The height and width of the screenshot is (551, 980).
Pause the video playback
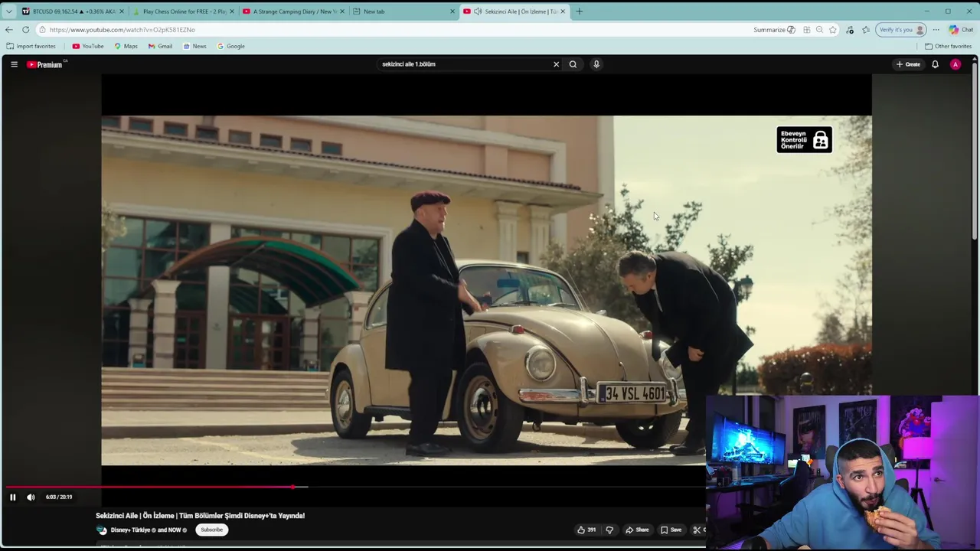tap(12, 497)
